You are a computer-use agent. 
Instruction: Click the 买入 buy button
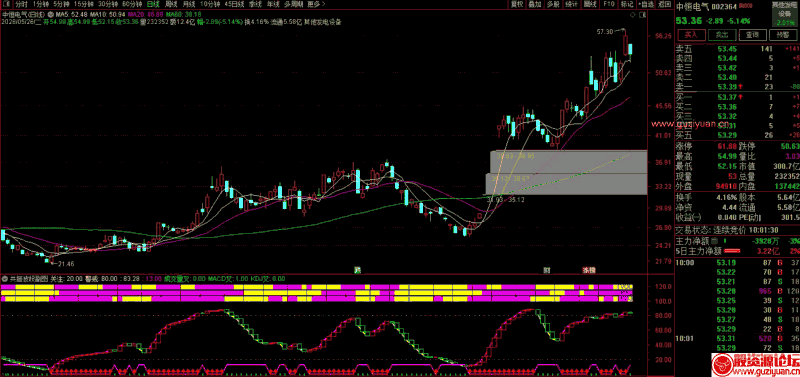click(x=691, y=35)
